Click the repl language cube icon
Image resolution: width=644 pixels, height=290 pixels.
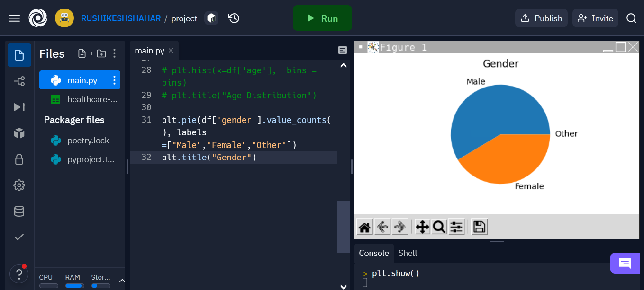[x=211, y=18]
